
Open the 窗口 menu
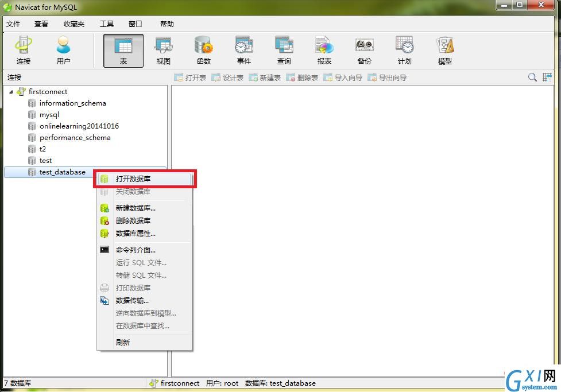coord(136,24)
